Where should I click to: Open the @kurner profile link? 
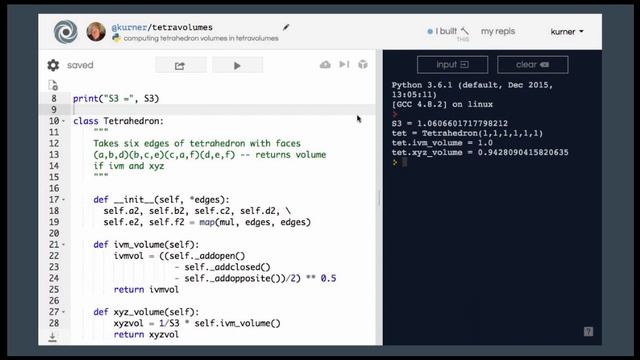pos(129,27)
